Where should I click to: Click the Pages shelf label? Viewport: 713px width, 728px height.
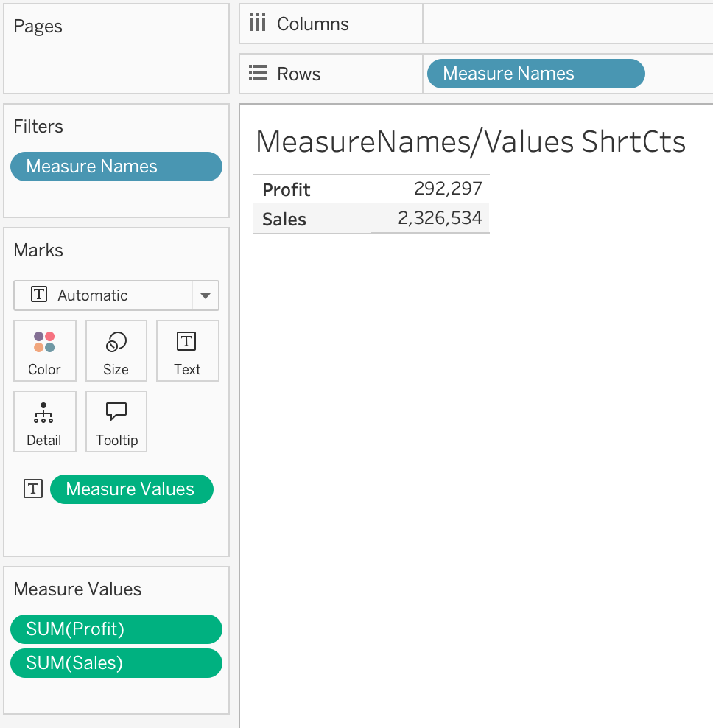38,26
